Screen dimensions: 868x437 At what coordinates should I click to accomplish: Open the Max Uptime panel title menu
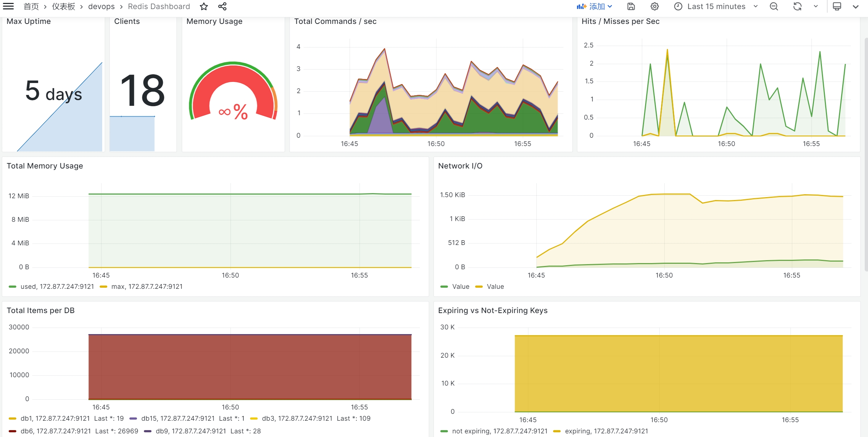(x=29, y=21)
